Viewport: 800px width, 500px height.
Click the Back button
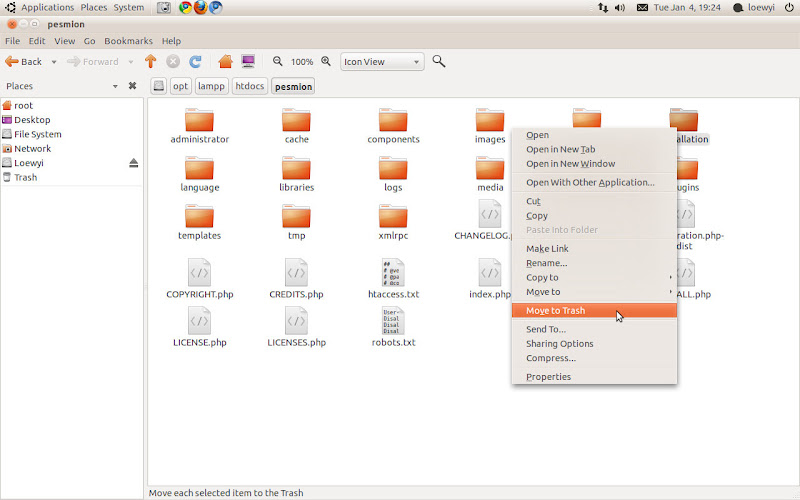(24, 62)
